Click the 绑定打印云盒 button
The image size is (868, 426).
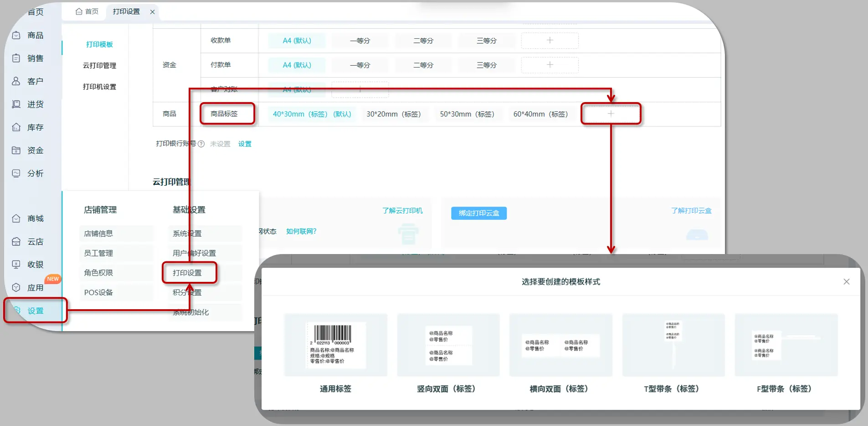point(479,213)
